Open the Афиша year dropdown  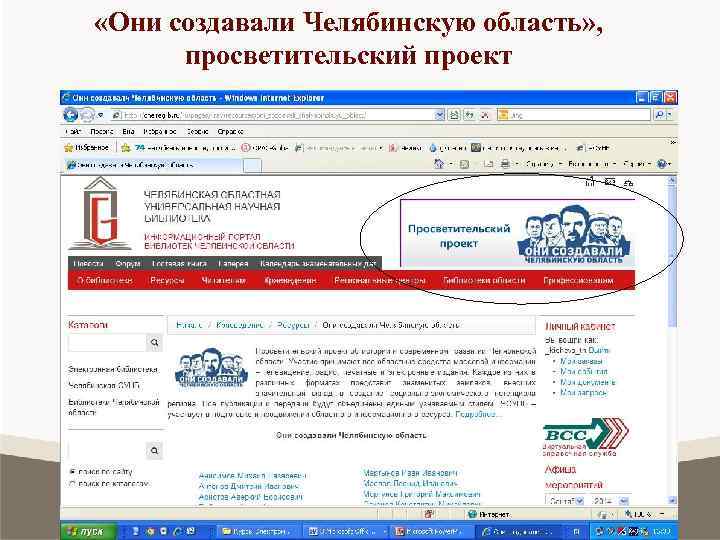point(609,501)
